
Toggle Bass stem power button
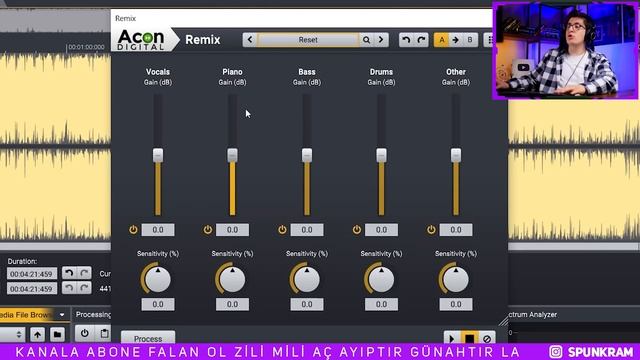coord(282,229)
